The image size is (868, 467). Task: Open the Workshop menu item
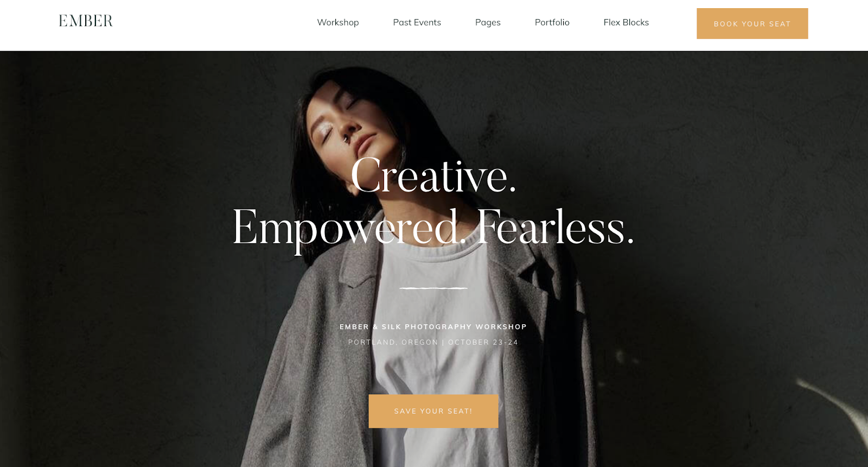click(x=338, y=22)
